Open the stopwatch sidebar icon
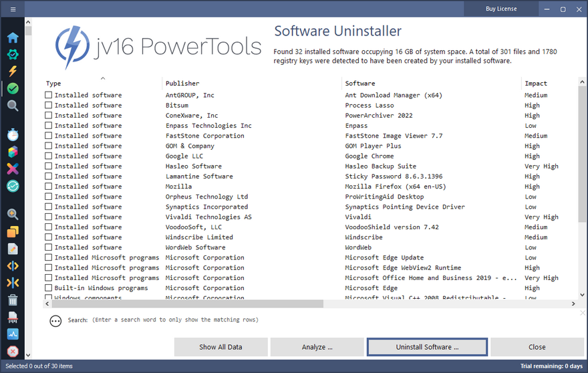588x373 pixels. click(13, 135)
